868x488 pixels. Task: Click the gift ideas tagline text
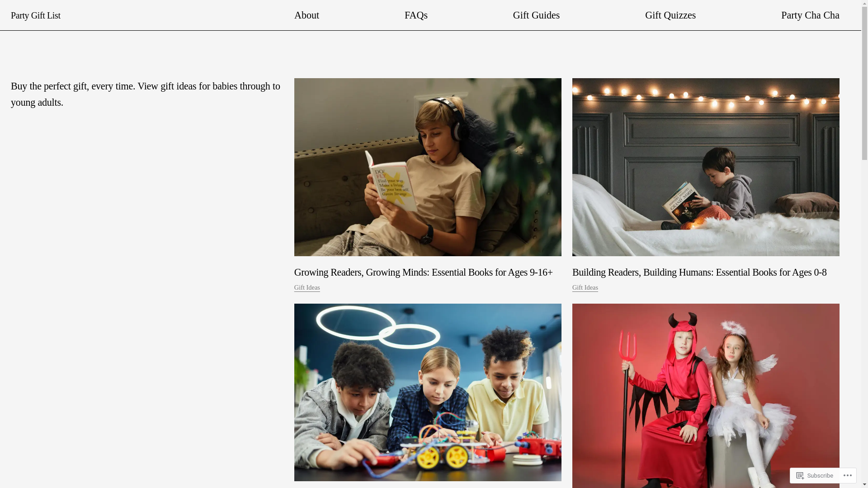pyautogui.click(x=146, y=94)
